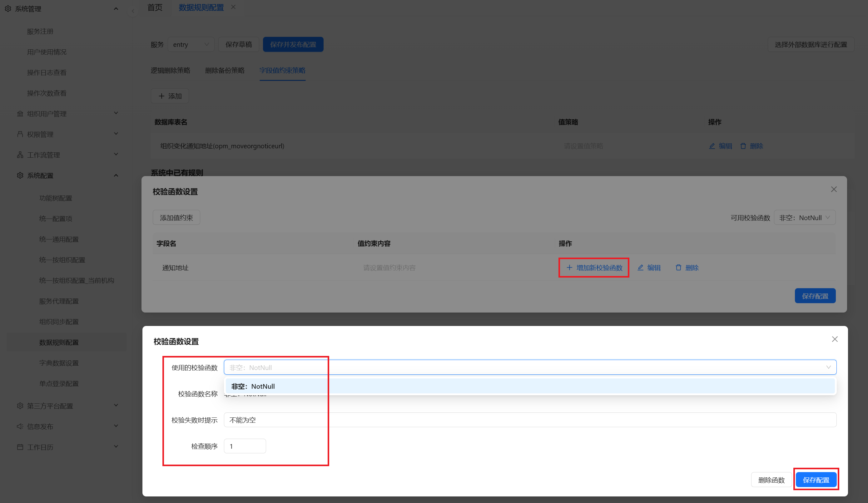
Task: Collapse the 系统管理 menu chevron
Action: pyautogui.click(x=116, y=9)
